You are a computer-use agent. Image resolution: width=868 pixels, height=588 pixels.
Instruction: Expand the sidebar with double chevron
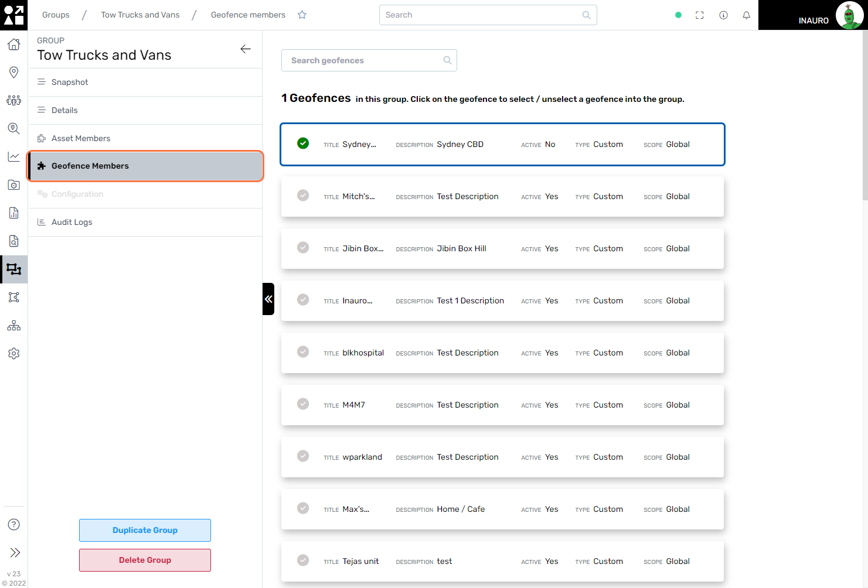pyautogui.click(x=15, y=552)
